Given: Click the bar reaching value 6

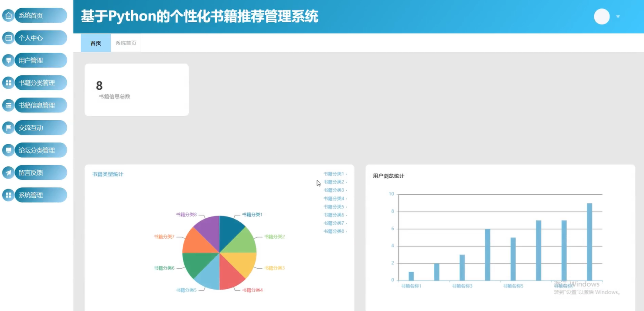Looking at the screenshot, I should (x=487, y=255).
